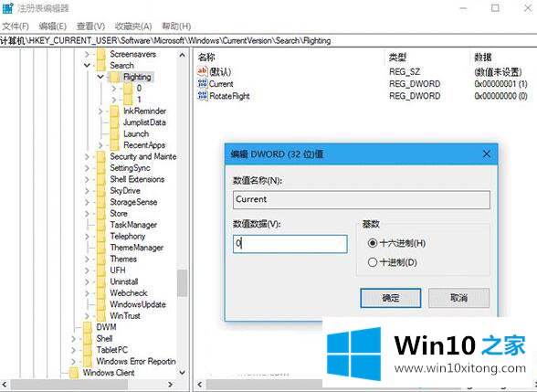This screenshot has width=537, height=392.
Task: Click the 数值名称 Current field
Action: tap(362, 199)
